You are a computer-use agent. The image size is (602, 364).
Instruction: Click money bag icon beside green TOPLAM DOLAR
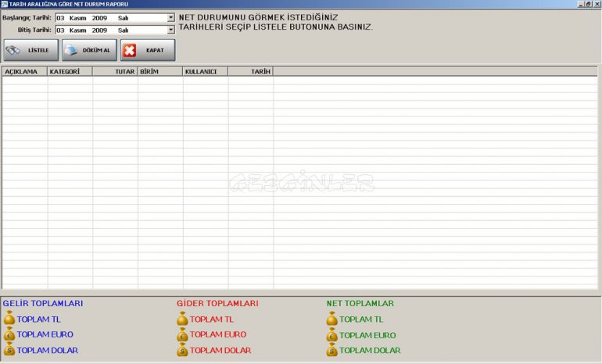pos(331,350)
